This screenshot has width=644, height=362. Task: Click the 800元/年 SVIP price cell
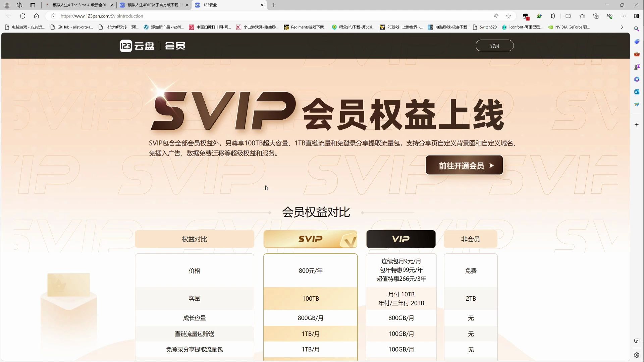310,270
